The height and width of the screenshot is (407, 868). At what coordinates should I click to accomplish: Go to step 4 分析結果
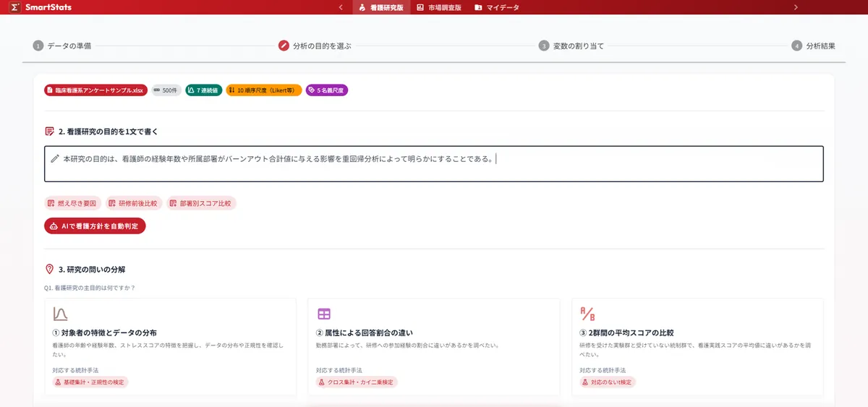coord(813,46)
